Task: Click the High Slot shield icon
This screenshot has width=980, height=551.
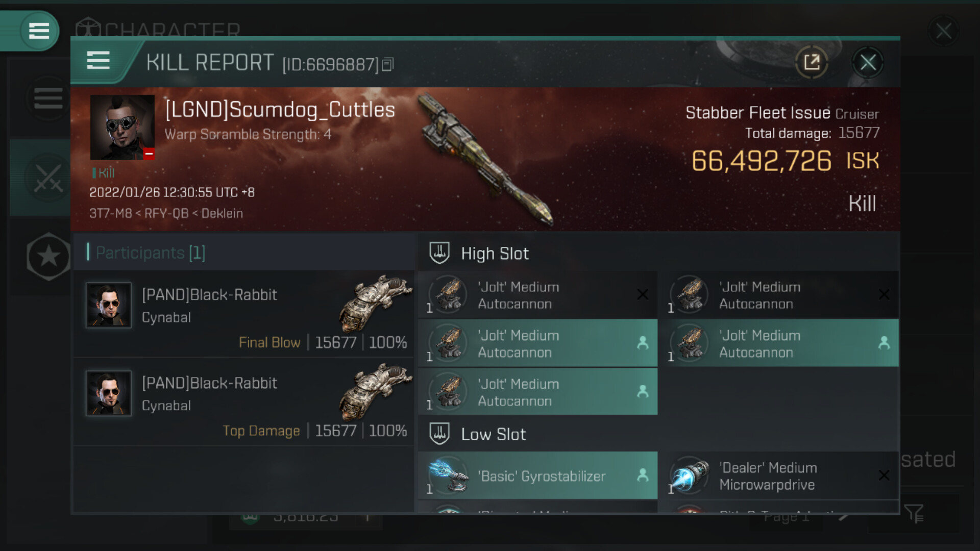Action: click(x=439, y=253)
